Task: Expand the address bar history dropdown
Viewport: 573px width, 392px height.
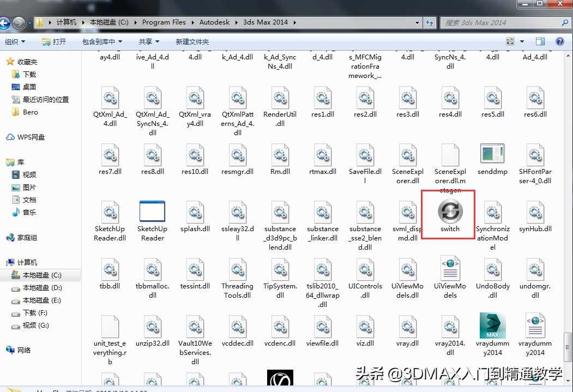Action: (417, 22)
